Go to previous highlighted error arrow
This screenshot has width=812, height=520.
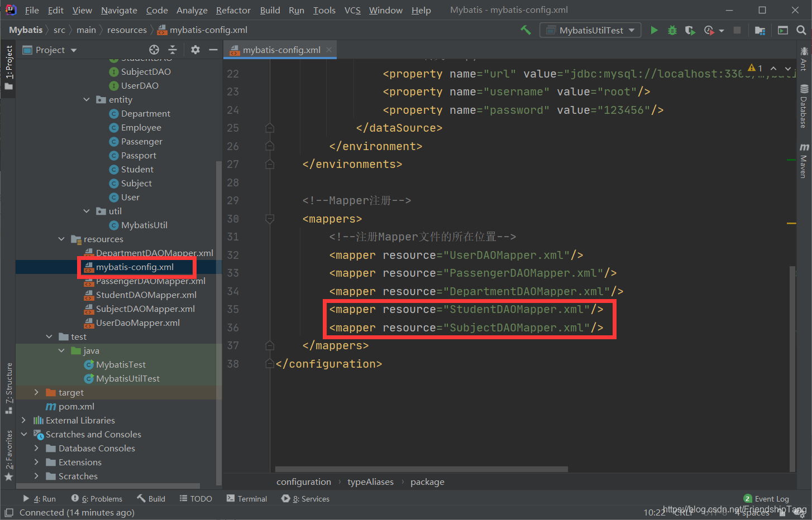[x=773, y=68]
